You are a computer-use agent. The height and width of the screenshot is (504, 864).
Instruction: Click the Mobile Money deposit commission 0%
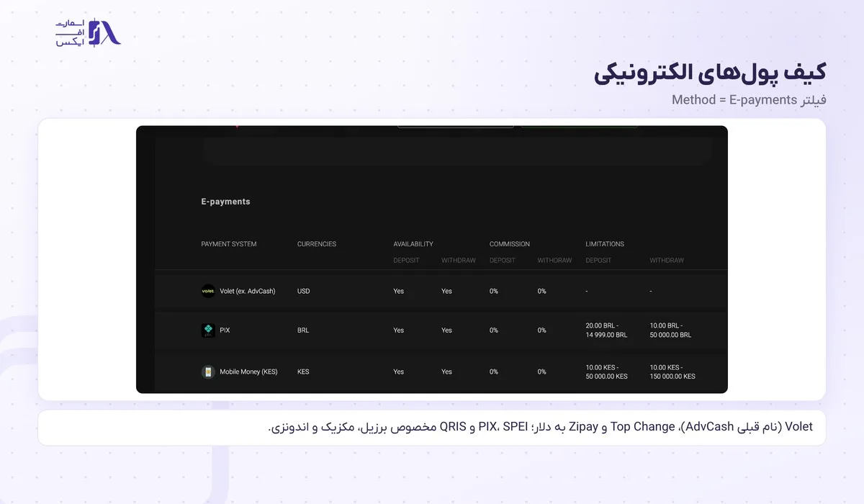494,372
